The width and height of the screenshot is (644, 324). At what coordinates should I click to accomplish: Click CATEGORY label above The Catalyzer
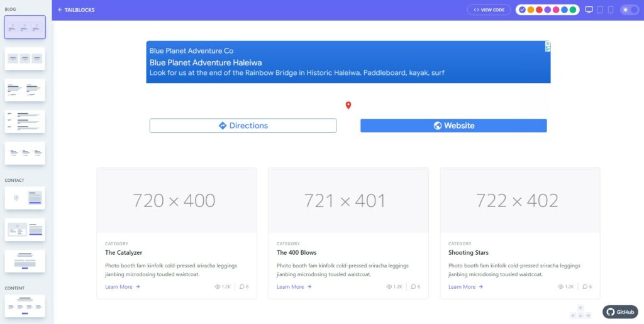tap(116, 243)
